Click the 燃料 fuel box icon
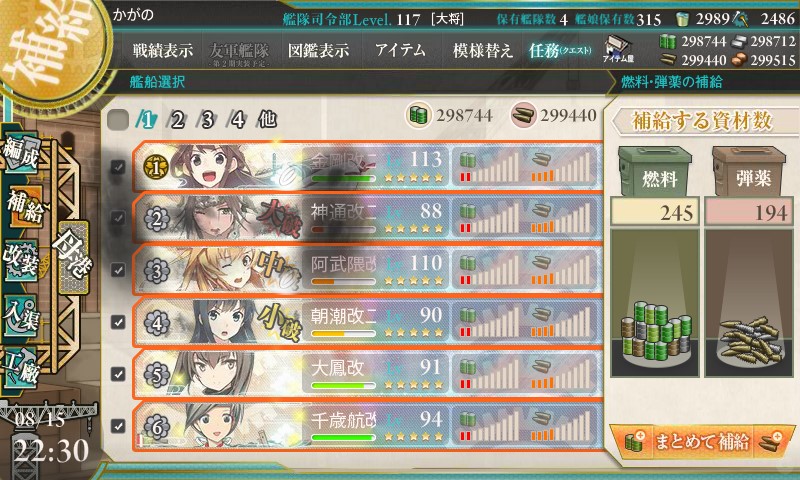Viewport: 800px width, 480px height. [655, 171]
